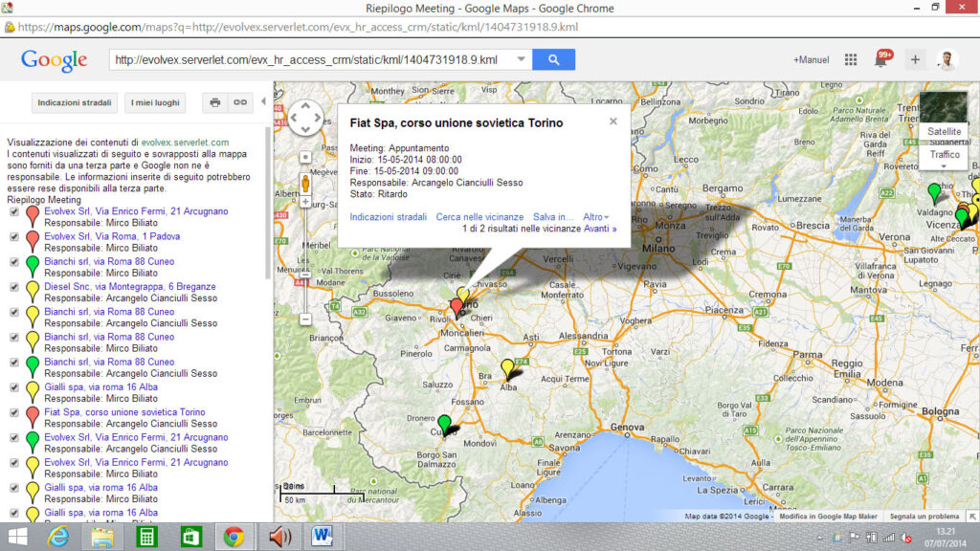Screen dimensions: 980x551
Task: Expand the Altro dropdown in info window
Action: coord(595,217)
